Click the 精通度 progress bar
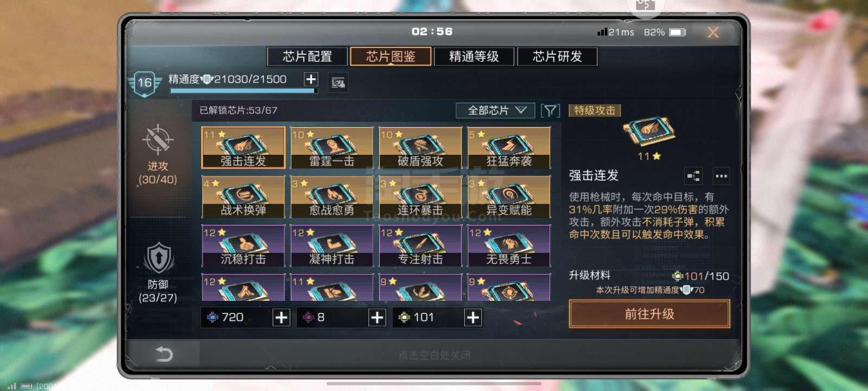 [243, 91]
